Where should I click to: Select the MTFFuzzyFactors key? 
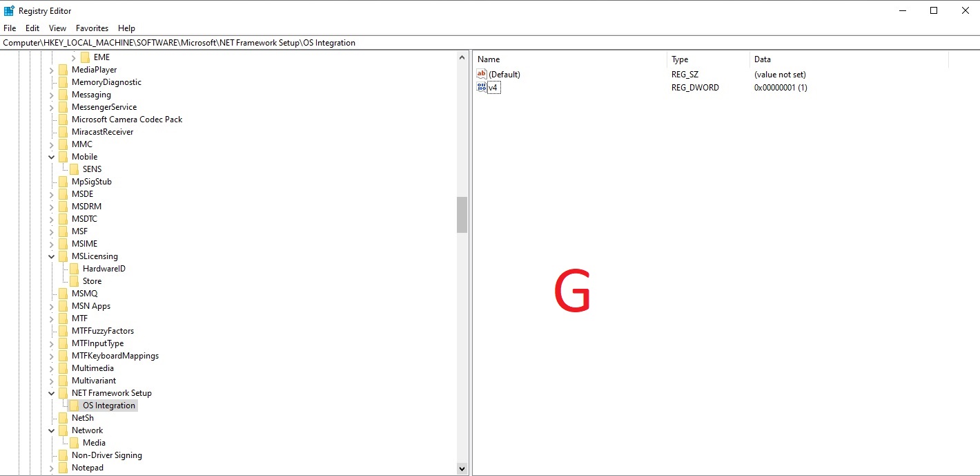103,331
